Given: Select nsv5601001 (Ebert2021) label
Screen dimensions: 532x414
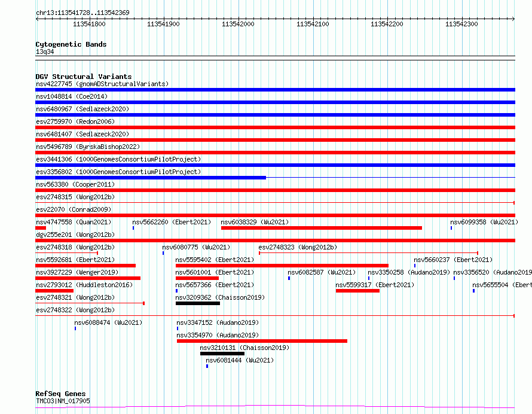Looking at the screenshot, I should tap(215, 272).
